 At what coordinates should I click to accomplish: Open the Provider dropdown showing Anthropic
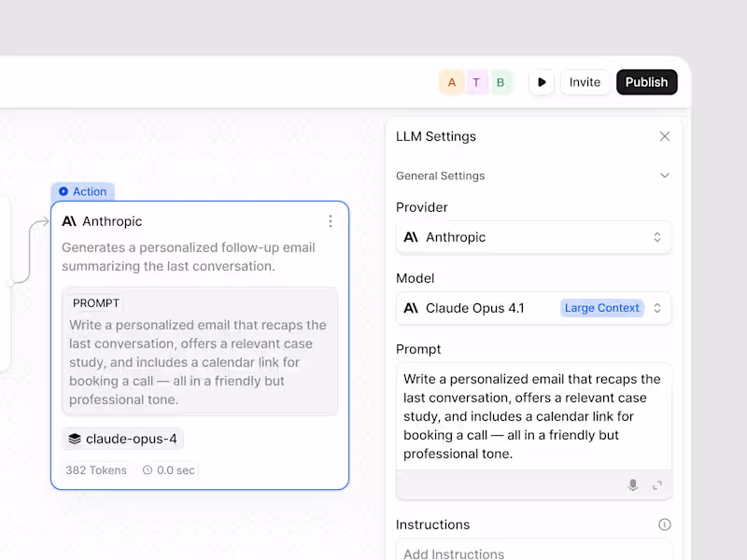(x=533, y=237)
